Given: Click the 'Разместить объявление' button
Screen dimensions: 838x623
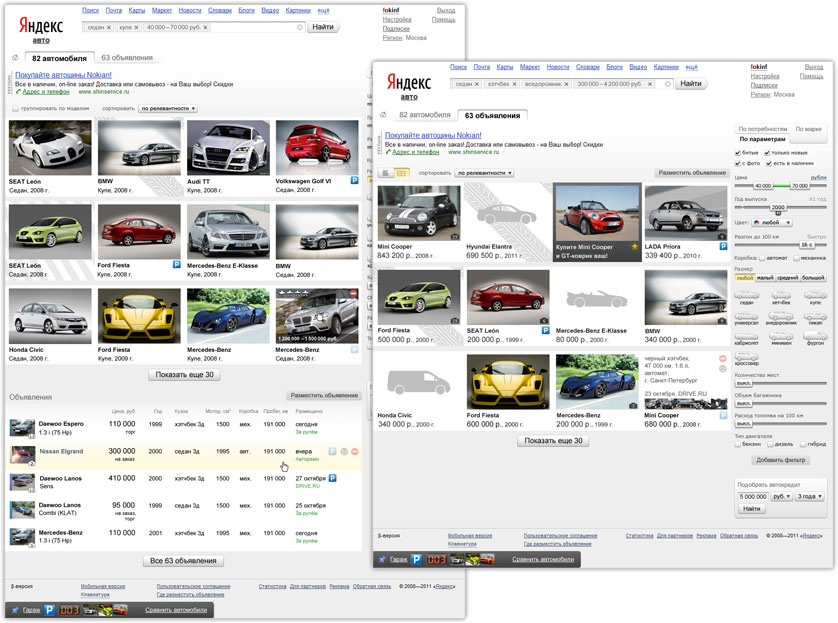Looking at the screenshot, I should coord(691,171).
